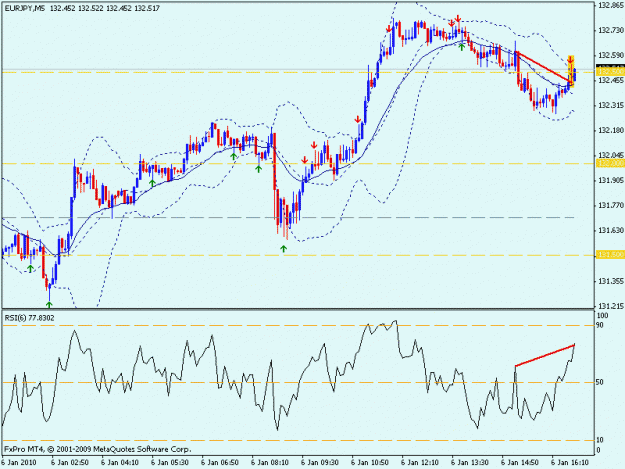625x469 pixels.
Task: Click the RSI(6) 77.8302 indicator label
Action: [29, 318]
